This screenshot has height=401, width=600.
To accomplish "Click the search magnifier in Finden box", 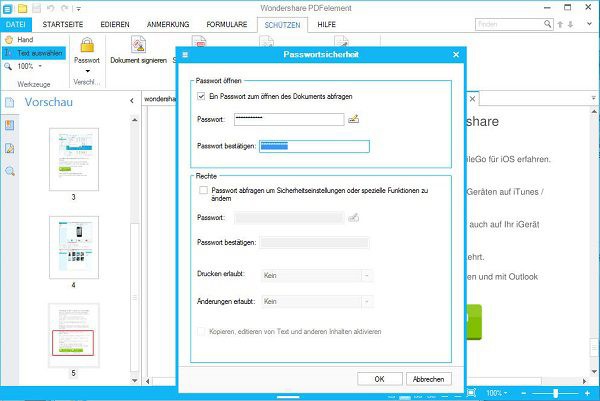I will click(548, 24).
